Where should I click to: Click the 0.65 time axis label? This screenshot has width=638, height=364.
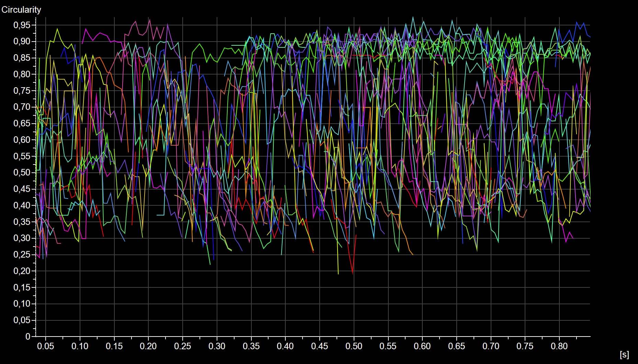pyautogui.click(x=457, y=346)
